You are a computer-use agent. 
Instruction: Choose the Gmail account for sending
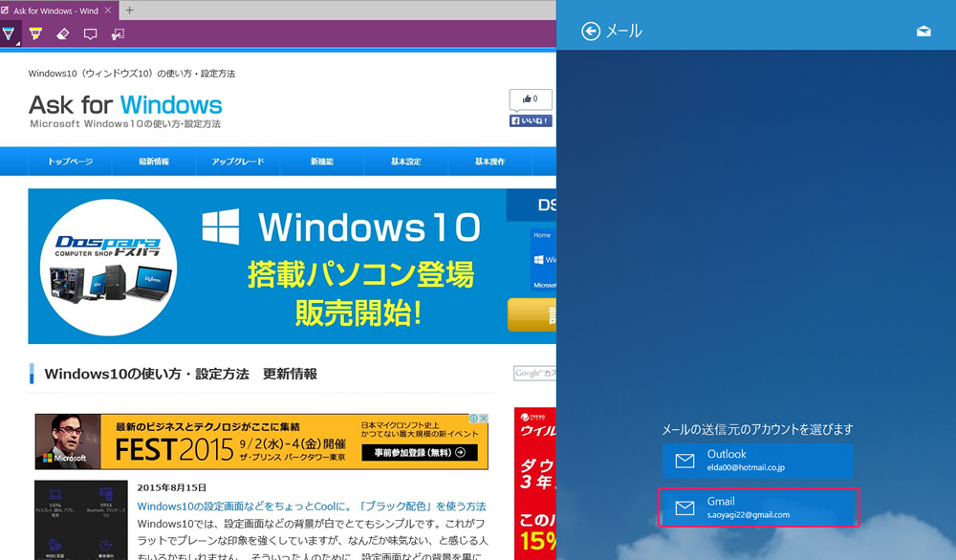pyautogui.click(x=758, y=507)
